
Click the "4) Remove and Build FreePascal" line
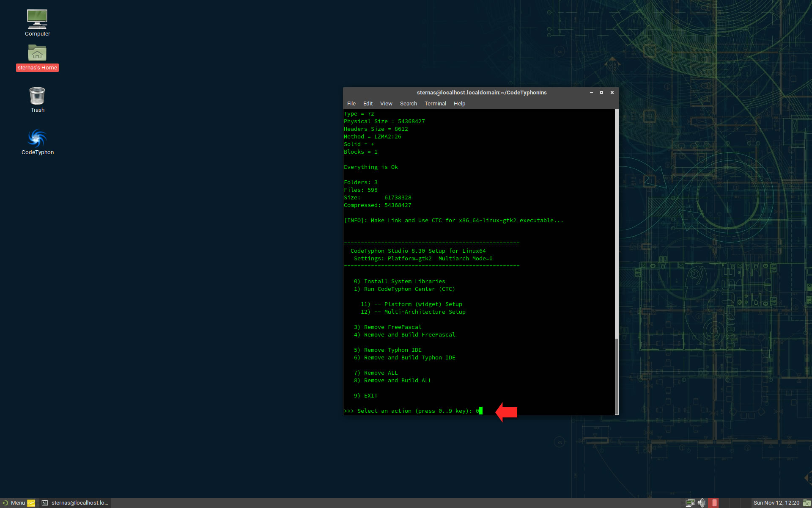point(404,335)
